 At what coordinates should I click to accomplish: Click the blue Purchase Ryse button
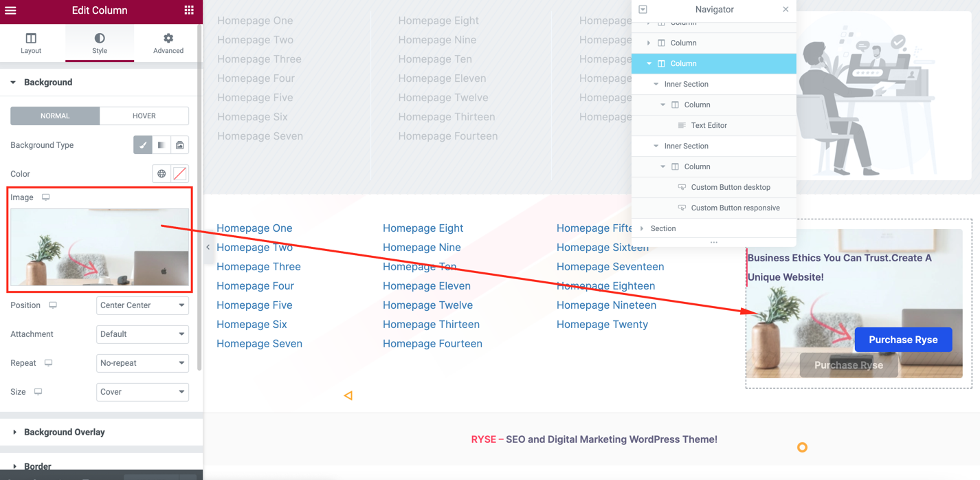click(902, 340)
